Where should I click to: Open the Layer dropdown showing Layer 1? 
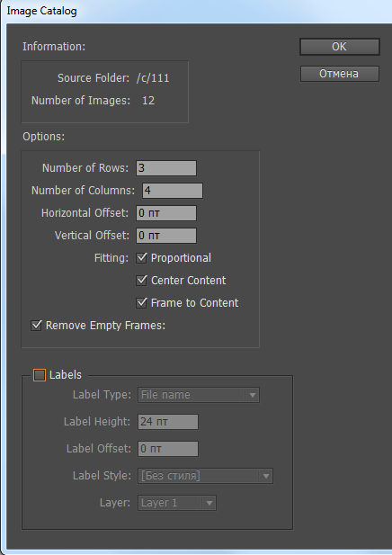[177, 503]
